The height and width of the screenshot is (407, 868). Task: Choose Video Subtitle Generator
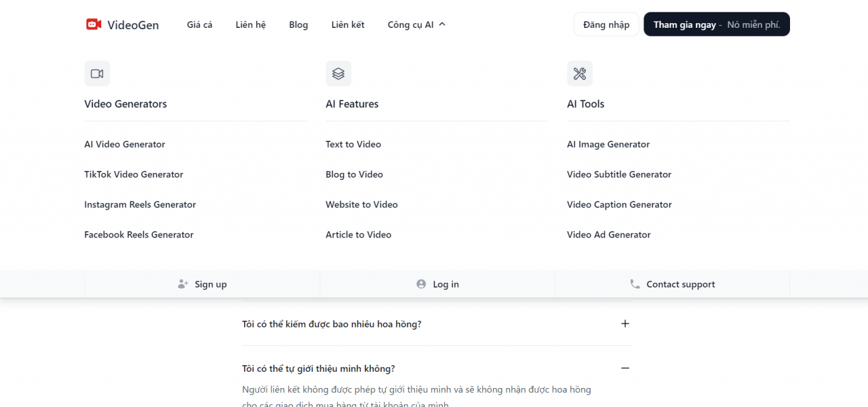click(619, 174)
